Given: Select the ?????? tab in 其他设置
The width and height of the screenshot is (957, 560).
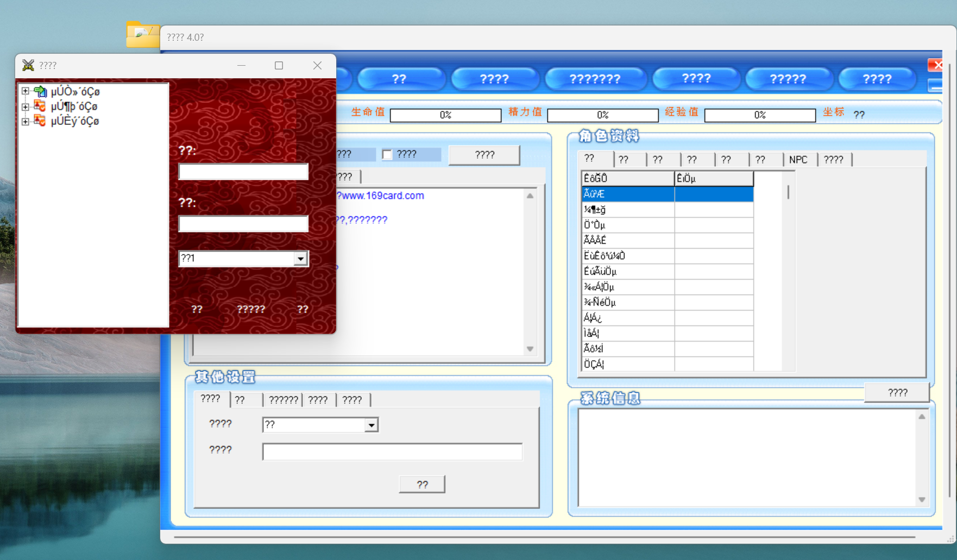Looking at the screenshot, I should pyautogui.click(x=283, y=400).
